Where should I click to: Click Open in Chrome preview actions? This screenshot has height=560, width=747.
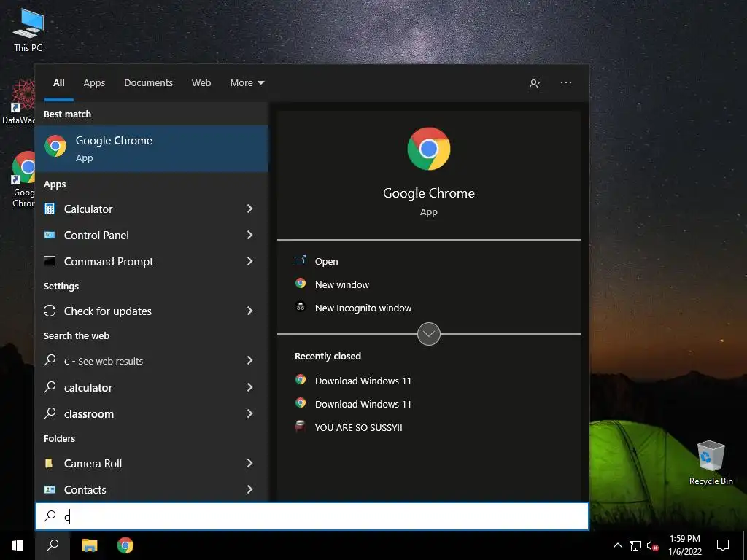coord(326,261)
